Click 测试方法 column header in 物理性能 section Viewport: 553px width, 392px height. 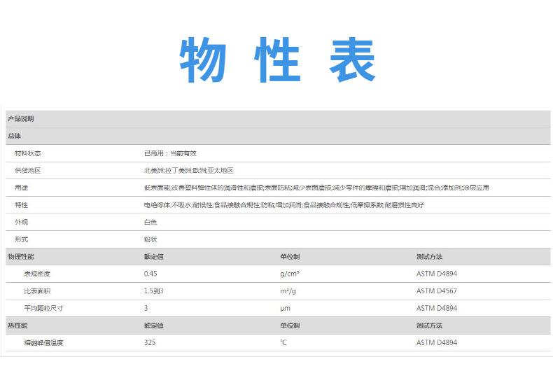429,257
